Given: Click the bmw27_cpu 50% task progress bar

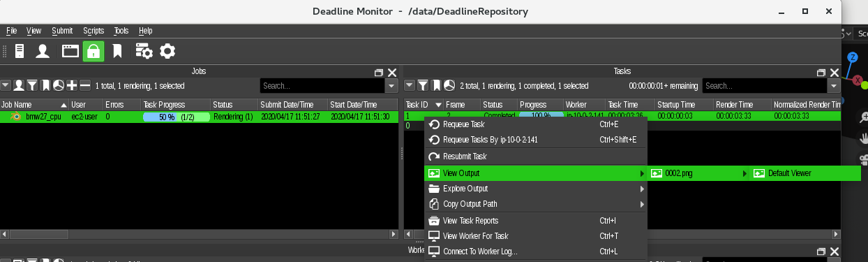Looking at the screenshot, I should tap(176, 117).
